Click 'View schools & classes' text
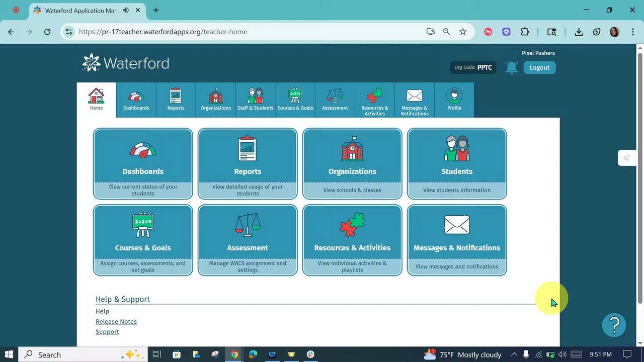The image size is (644, 362). [352, 190]
